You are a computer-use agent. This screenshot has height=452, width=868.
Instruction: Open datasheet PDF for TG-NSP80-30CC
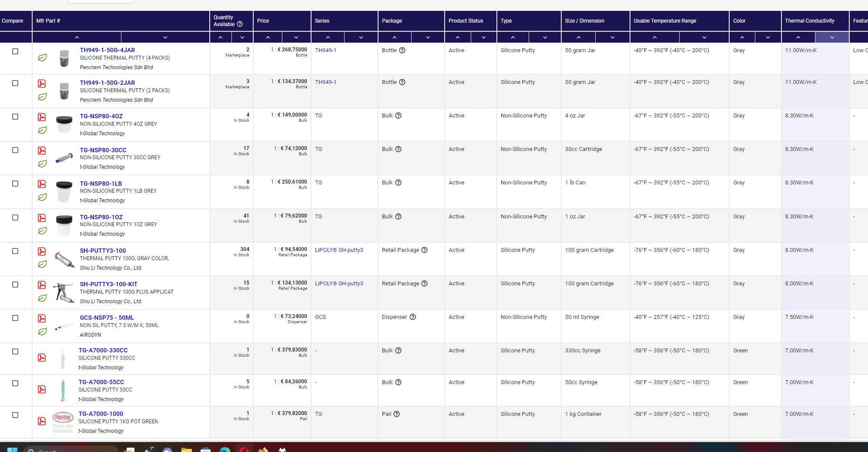(42, 151)
